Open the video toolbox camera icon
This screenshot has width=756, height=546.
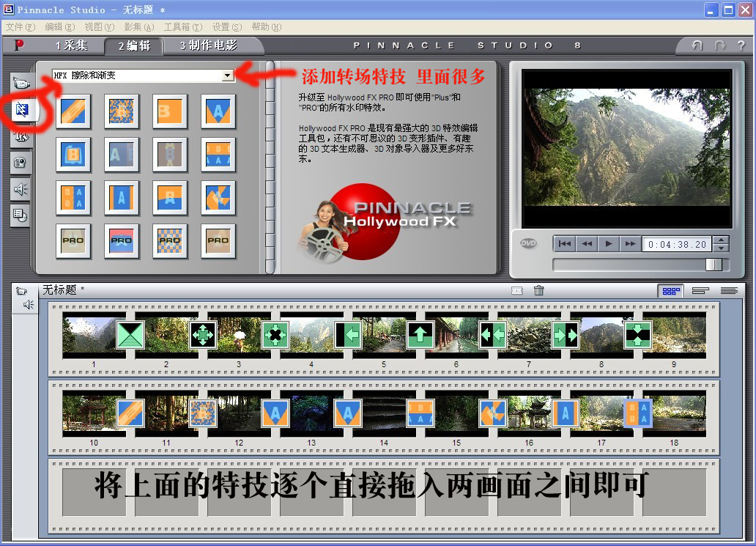21,291
